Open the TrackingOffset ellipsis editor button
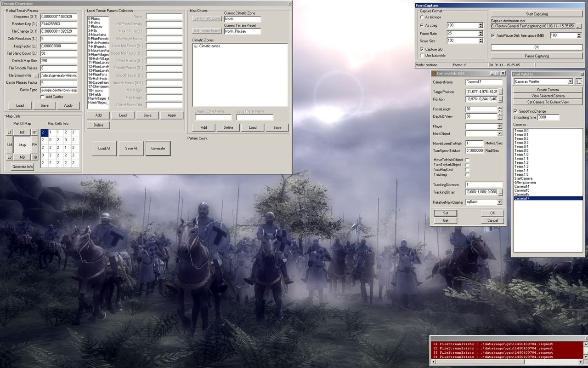588x368 pixels. click(x=500, y=192)
